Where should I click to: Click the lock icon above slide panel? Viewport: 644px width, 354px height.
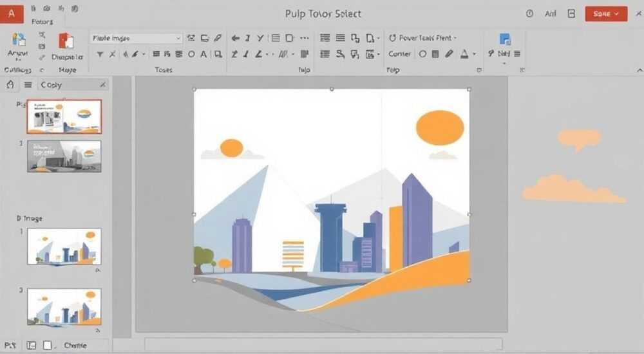click(10, 84)
